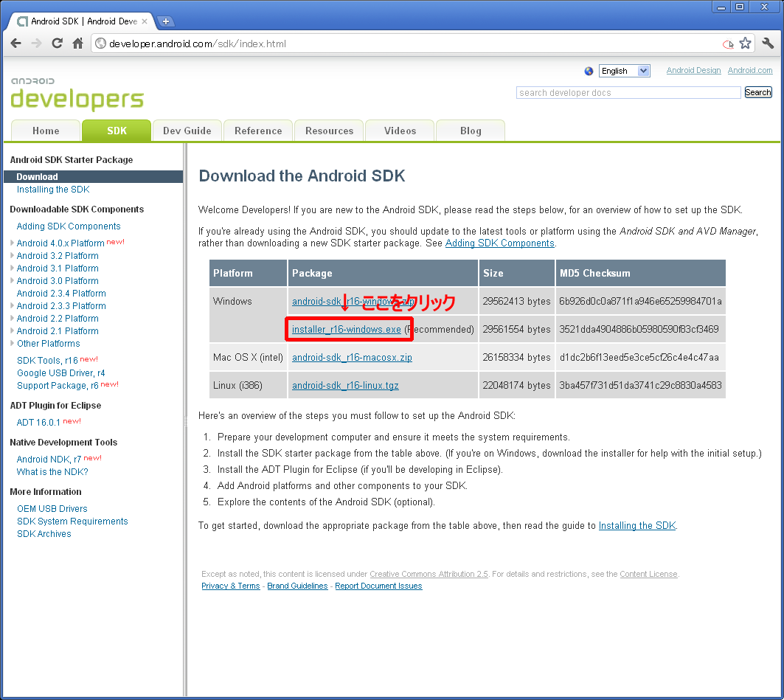Open Report Document Issues link

378,586
